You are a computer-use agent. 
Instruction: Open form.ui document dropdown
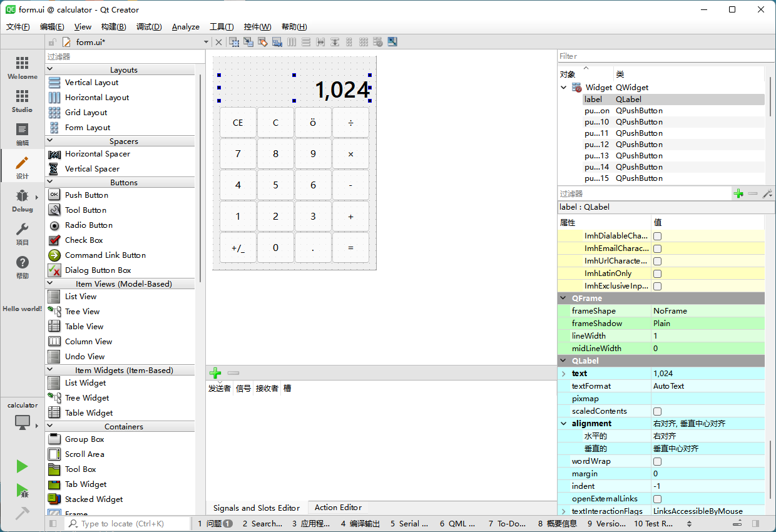coord(206,42)
